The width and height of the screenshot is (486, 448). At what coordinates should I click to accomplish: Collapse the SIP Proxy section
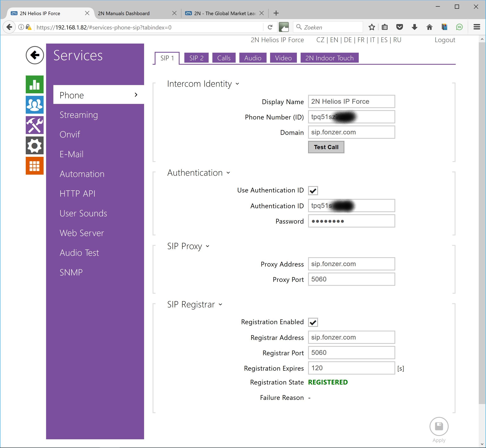click(207, 246)
